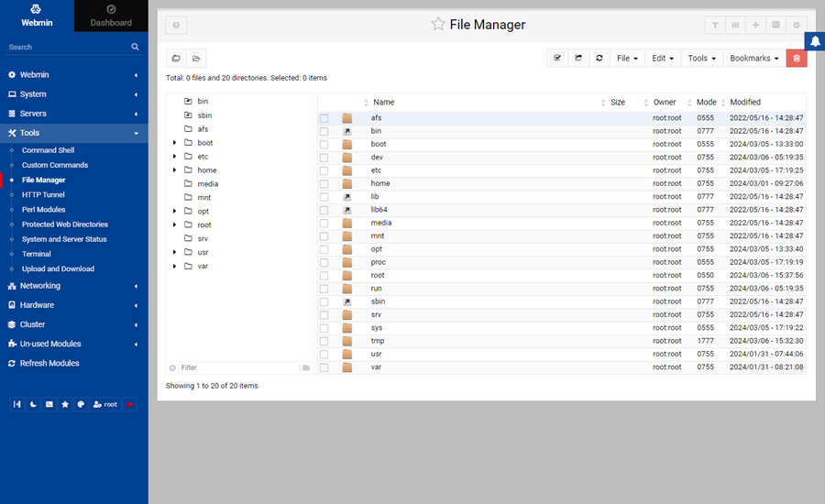Toggle night mode with the moon icon
This screenshot has height=504, width=825.
[34, 404]
